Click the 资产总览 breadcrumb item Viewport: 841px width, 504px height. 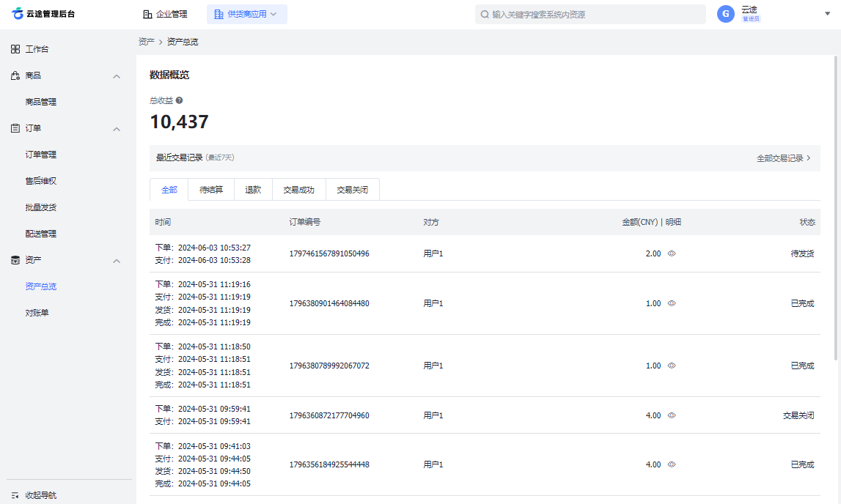pos(183,42)
